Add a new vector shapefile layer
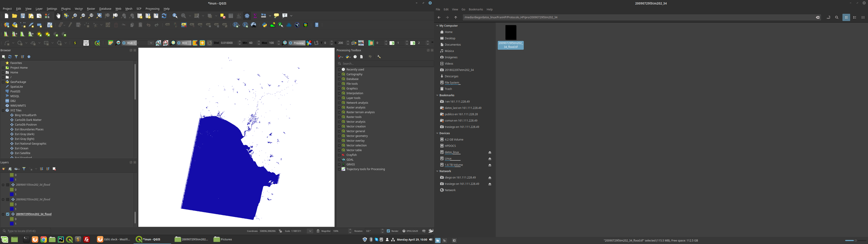 [x=23, y=25]
